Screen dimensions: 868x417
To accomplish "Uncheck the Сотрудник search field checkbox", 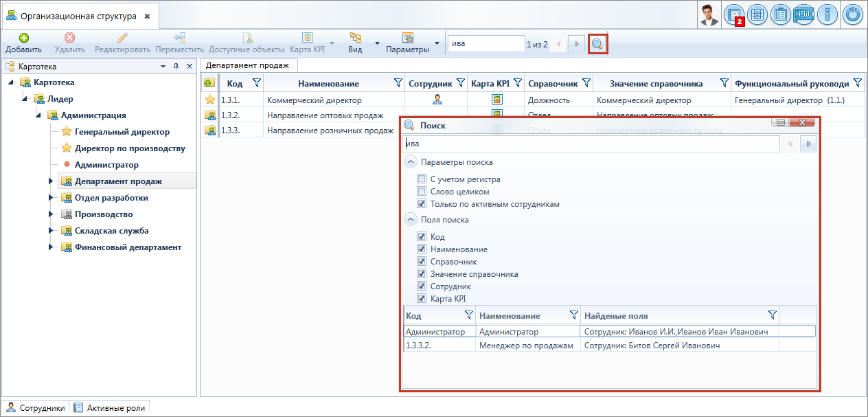I will click(x=422, y=286).
